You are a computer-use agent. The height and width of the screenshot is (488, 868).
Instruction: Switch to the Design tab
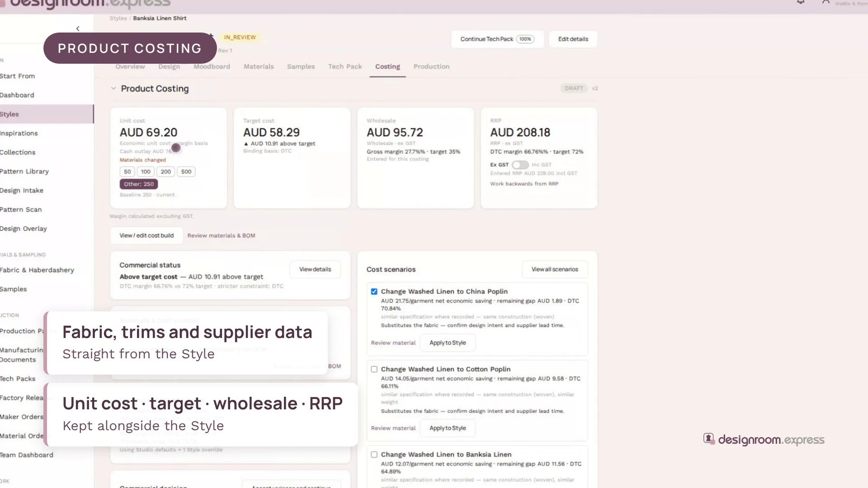(x=169, y=66)
